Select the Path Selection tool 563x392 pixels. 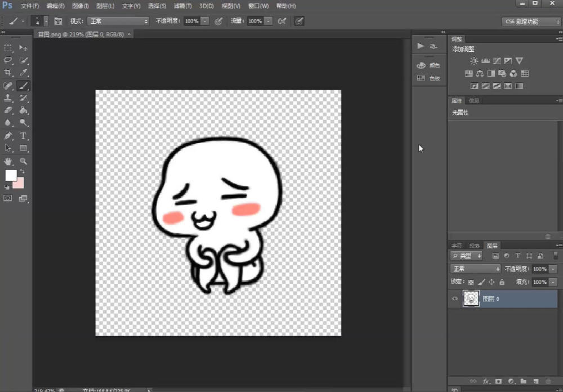(8, 148)
